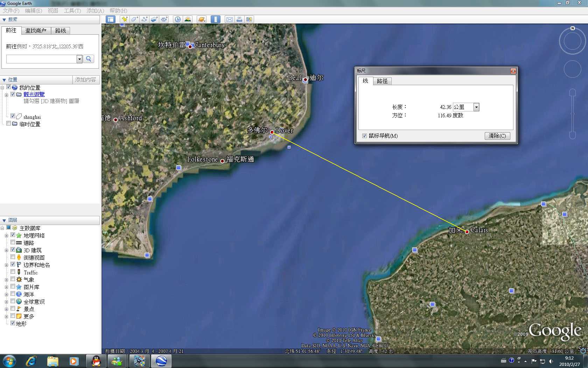Click the 清除(C) button
The image size is (588, 368).
pos(497,136)
